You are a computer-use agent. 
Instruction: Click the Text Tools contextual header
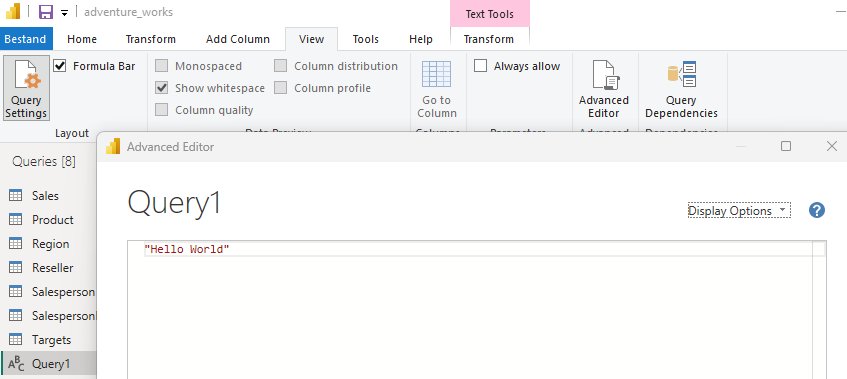(489, 14)
